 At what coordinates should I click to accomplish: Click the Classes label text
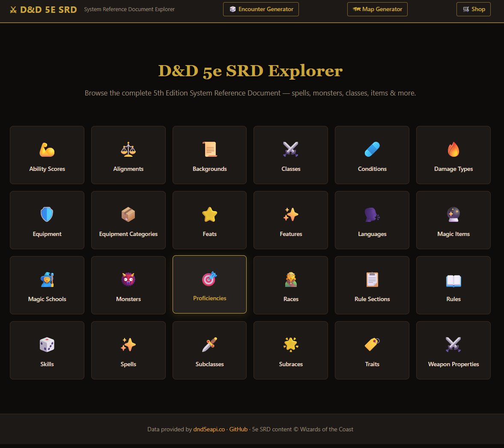(291, 169)
